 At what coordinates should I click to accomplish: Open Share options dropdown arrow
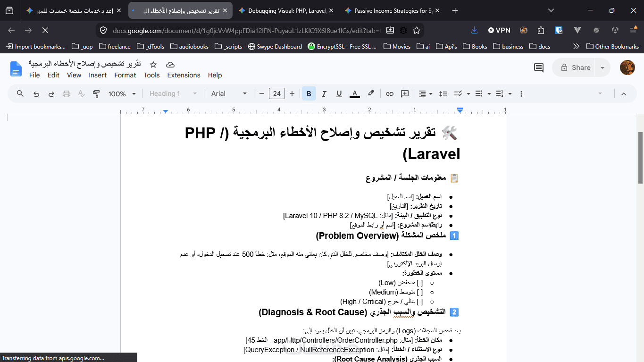click(x=602, y=67)
